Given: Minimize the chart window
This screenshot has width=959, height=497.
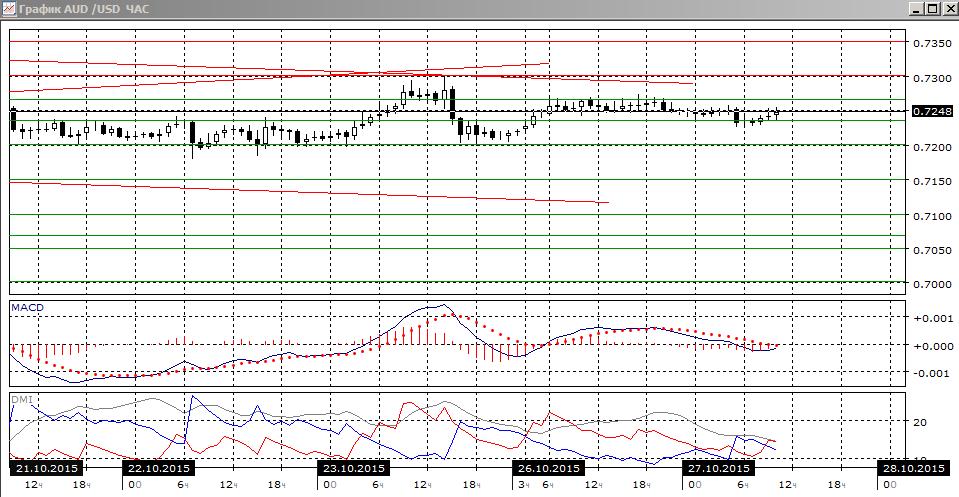Looking at the screenshot, I should click(x=916, y=9).
